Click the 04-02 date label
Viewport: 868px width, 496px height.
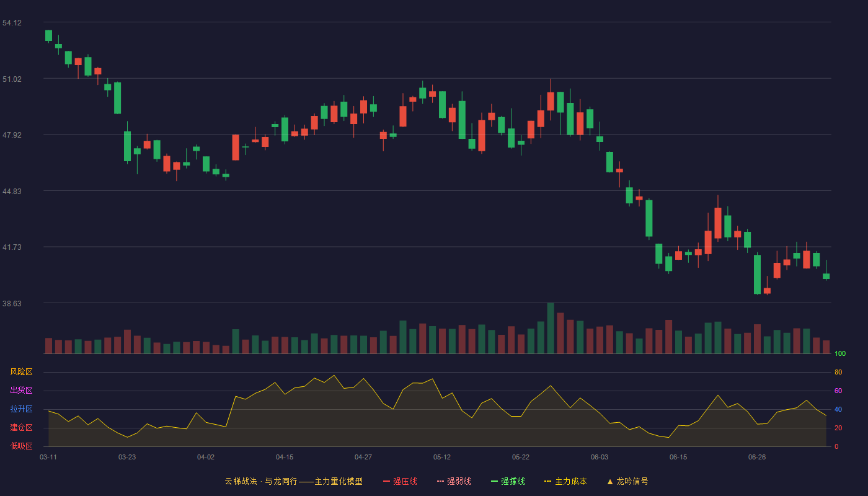click(206, 457)
